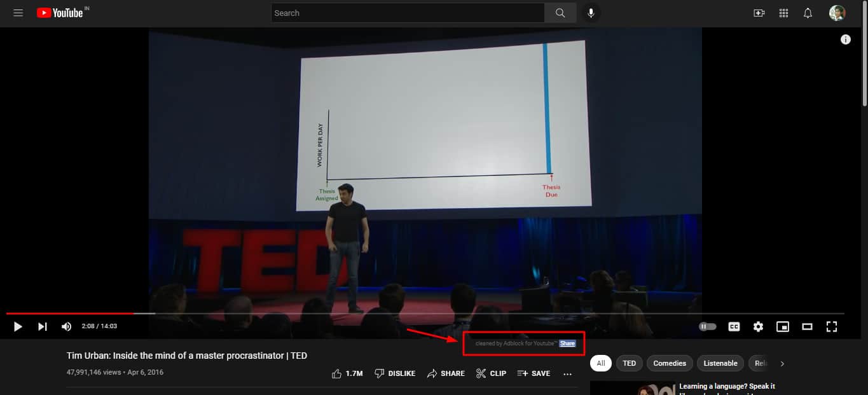868x395 pixels.
Task: Click the 47,991,146 views text
Action: click(x=93, y=372)
